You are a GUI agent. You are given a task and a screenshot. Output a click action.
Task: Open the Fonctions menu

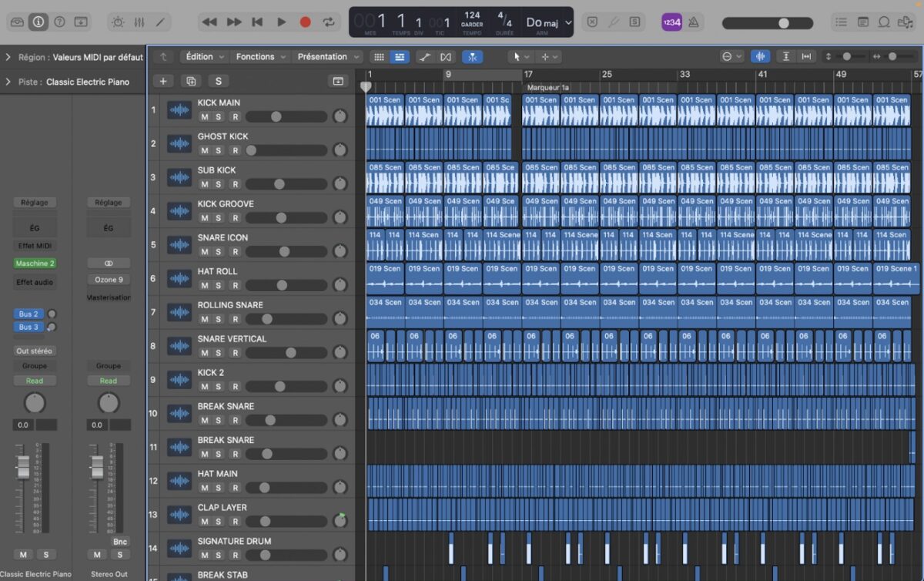point(259,56)
